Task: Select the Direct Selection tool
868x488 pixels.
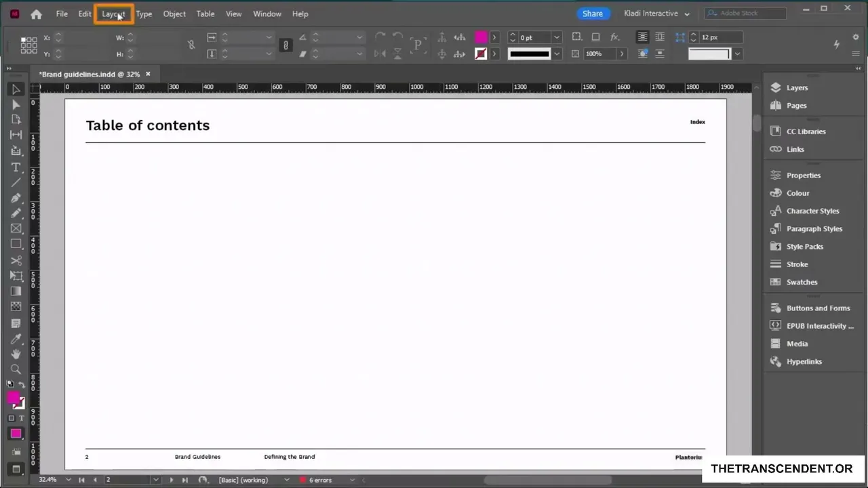Action: click(16, 105)
